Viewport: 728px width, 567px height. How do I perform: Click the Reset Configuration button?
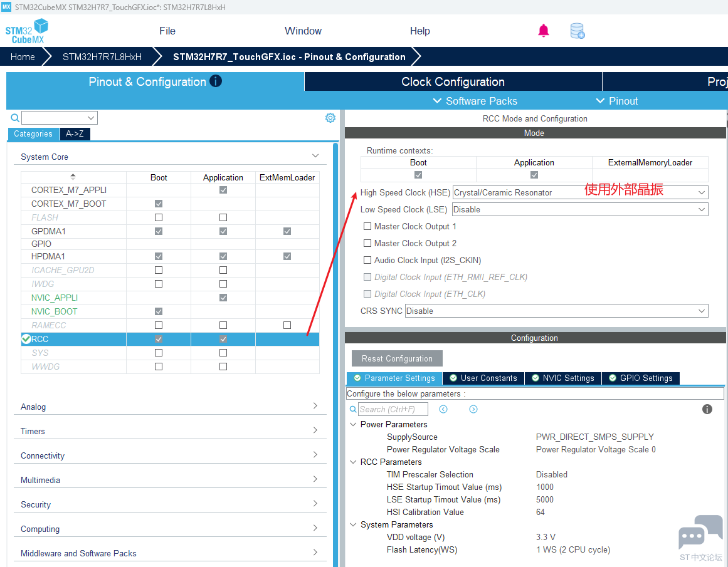coord(397,358)
